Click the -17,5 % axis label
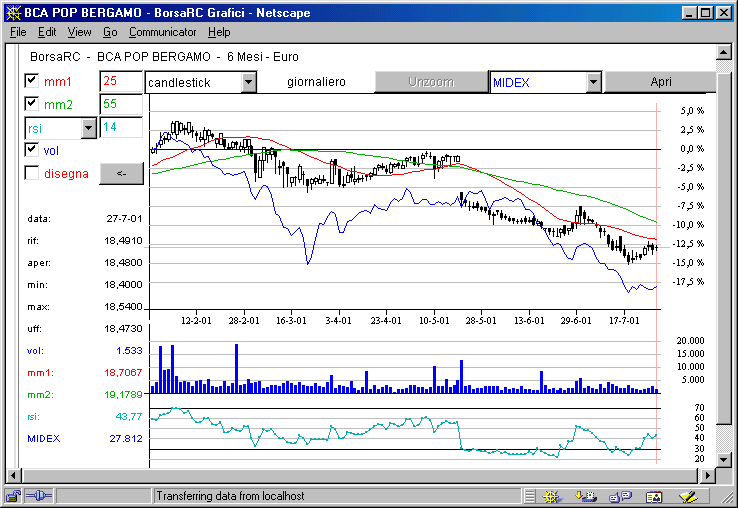The image size is (738, 508). [x=688, y=282]
